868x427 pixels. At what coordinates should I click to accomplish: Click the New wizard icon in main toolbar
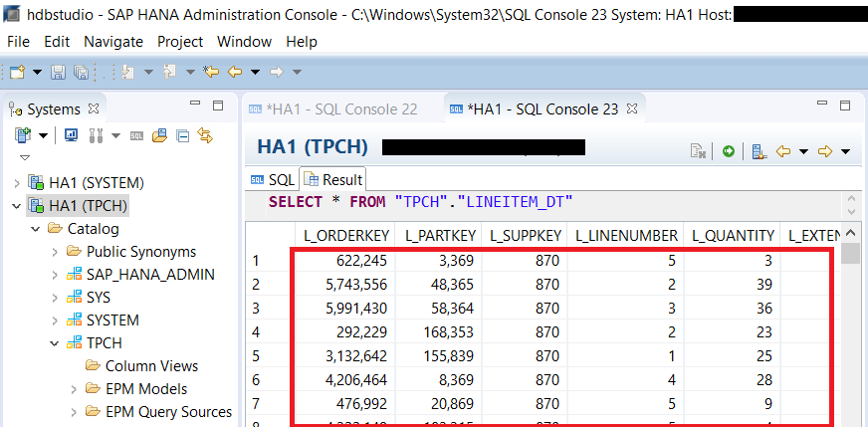[17, 72]
